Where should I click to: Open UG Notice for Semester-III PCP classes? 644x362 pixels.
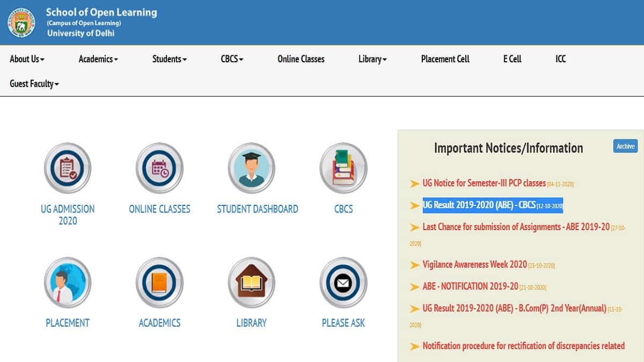tap(484, 183)
